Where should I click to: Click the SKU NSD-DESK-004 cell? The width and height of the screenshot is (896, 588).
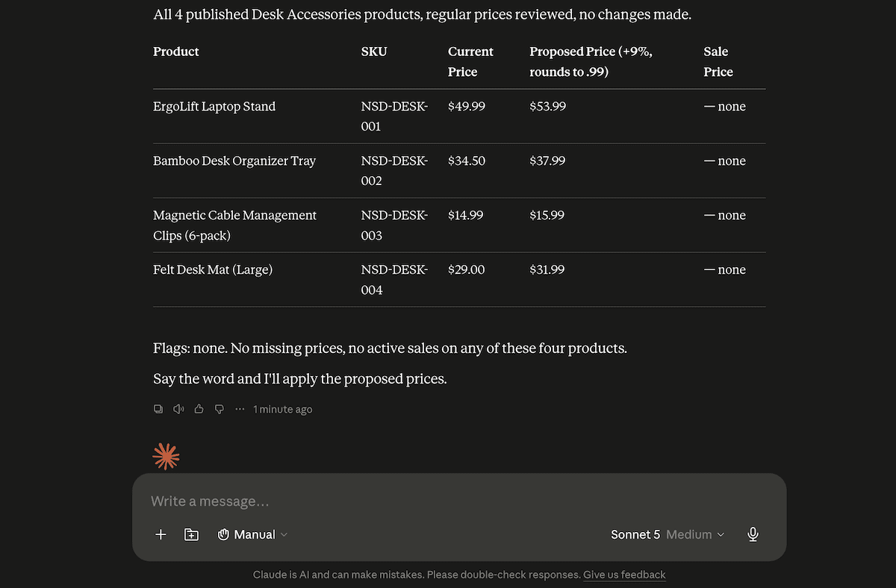394,279
